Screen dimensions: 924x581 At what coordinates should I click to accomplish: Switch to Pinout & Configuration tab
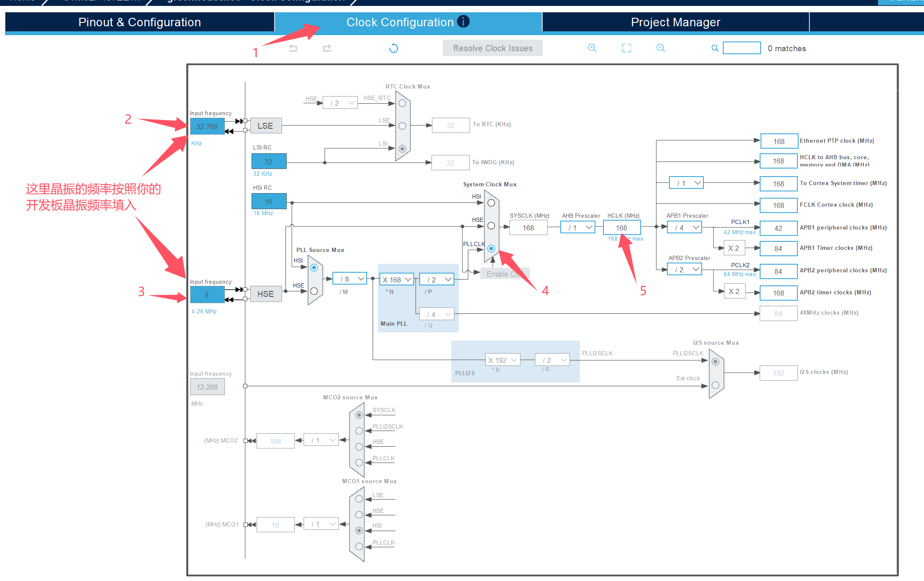(139, 22)
